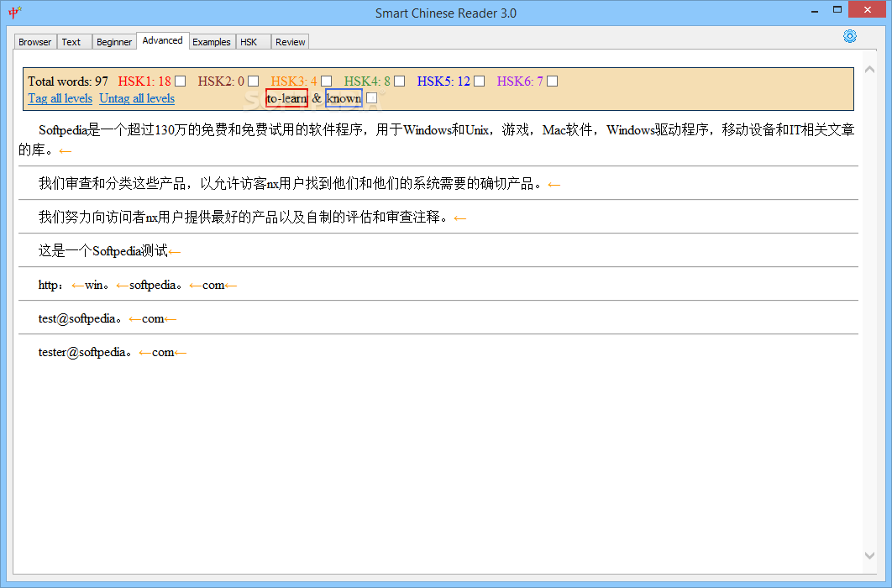
Task: Click the tester@softpedia line
Action: [x=112, y=352]
